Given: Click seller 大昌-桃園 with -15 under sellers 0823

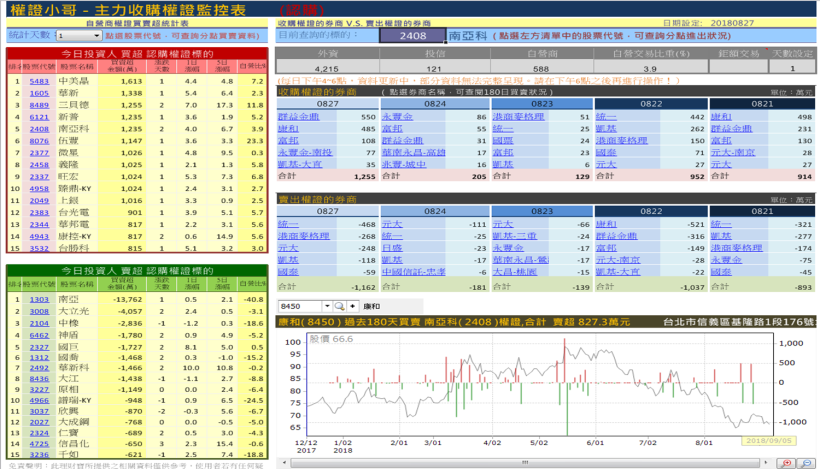Looking at the screenshot, I should pyautogui.click(x=515, y=272).
